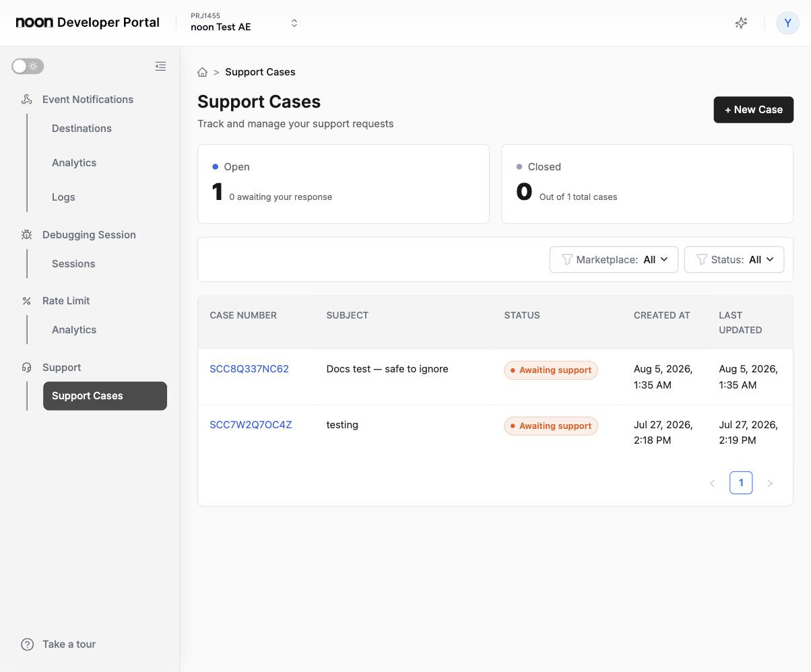
Task: Click created date Aug 5, 2026, 1:35 AM
Action: [x=663, y=377]
